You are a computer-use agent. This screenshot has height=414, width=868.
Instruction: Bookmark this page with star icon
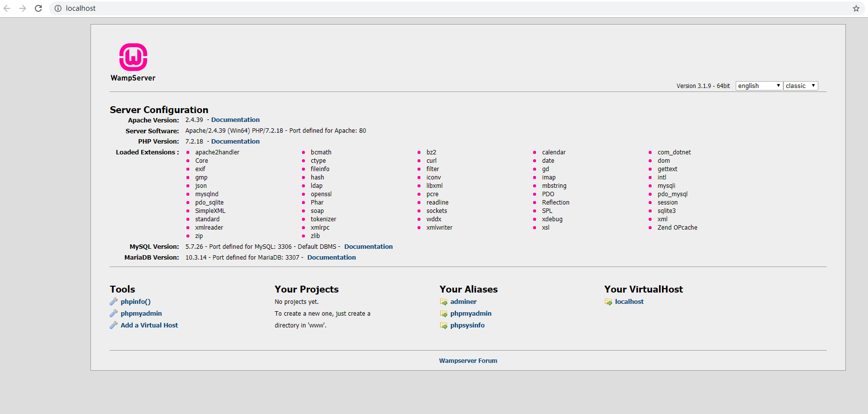pos(856,8)
